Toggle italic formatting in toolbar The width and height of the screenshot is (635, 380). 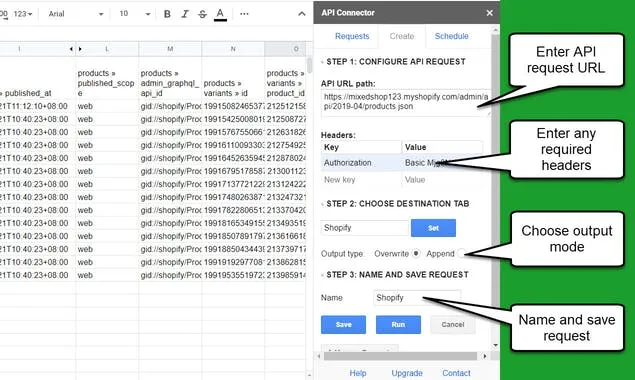(185, 14)
